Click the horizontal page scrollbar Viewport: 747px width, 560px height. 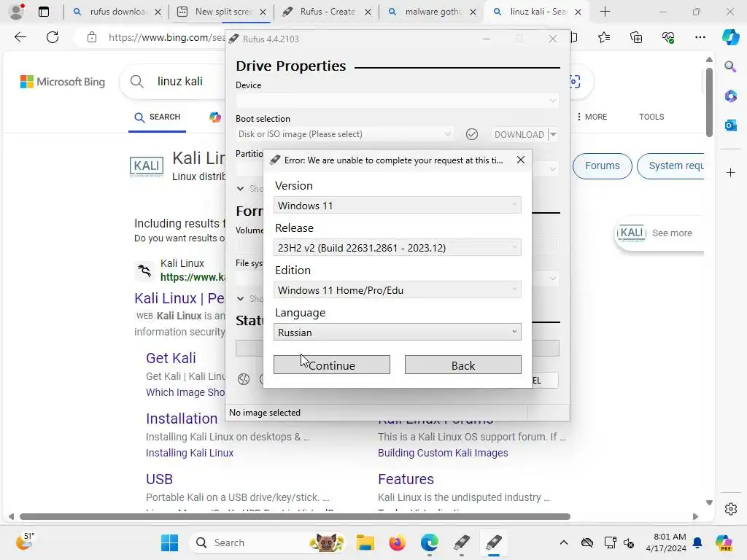point(295,517)
